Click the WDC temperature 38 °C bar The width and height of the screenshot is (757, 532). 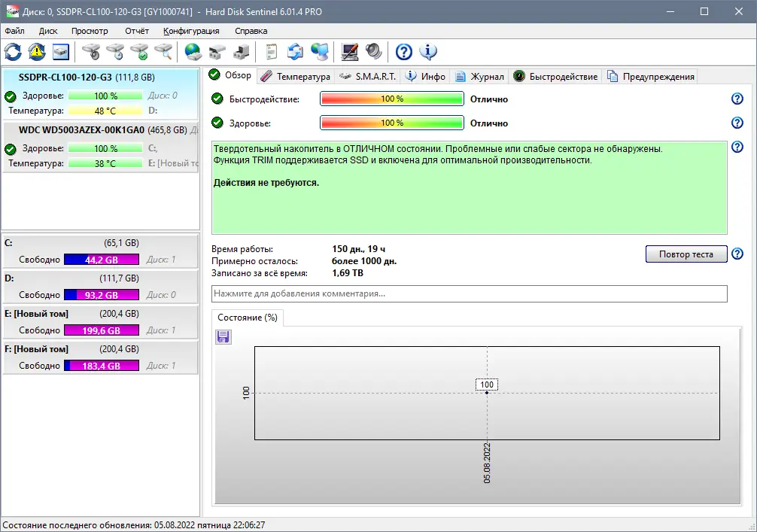point(105,163)
